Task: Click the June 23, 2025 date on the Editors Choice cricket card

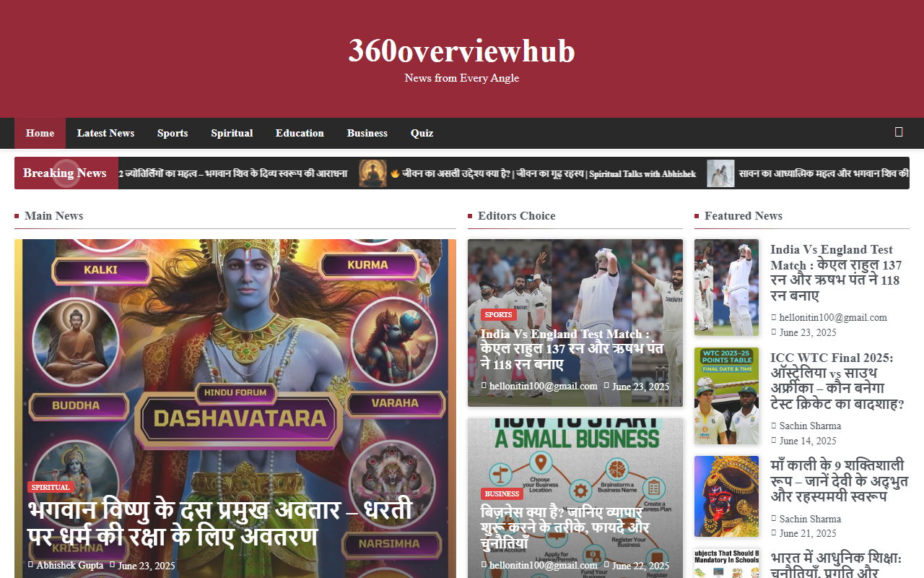Action: tap(641, 387)
